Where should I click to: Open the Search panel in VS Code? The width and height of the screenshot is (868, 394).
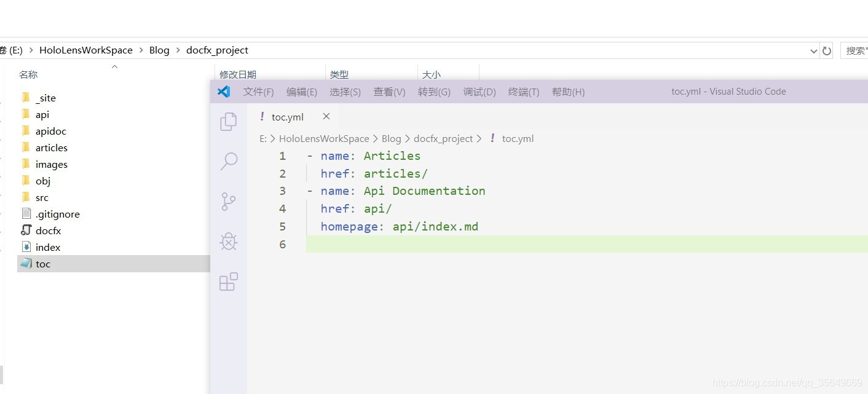[x=228, y=161]
